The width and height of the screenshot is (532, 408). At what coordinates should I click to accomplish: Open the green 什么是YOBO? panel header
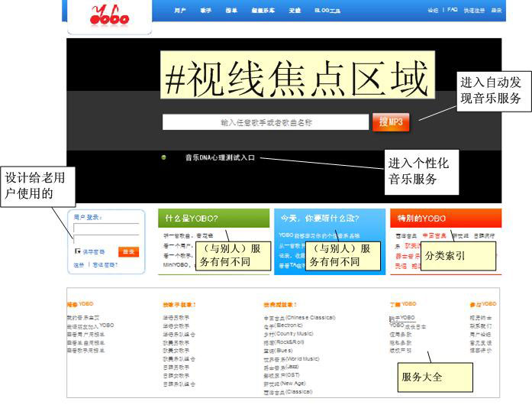(x=214, y=218)
